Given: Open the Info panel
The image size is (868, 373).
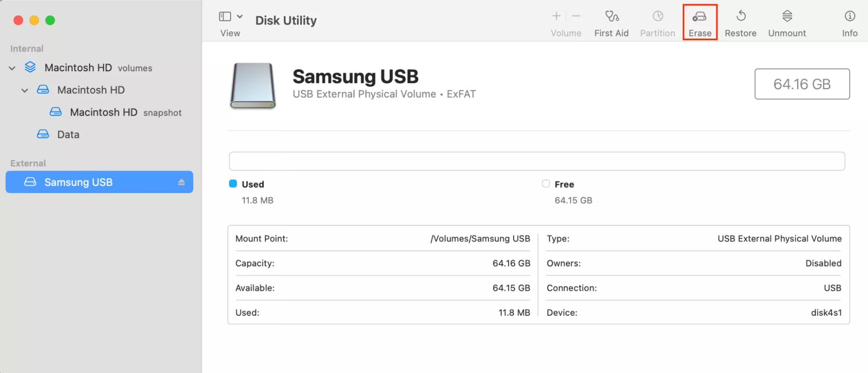Looking at the screenshot, I should tap(849, 17).
